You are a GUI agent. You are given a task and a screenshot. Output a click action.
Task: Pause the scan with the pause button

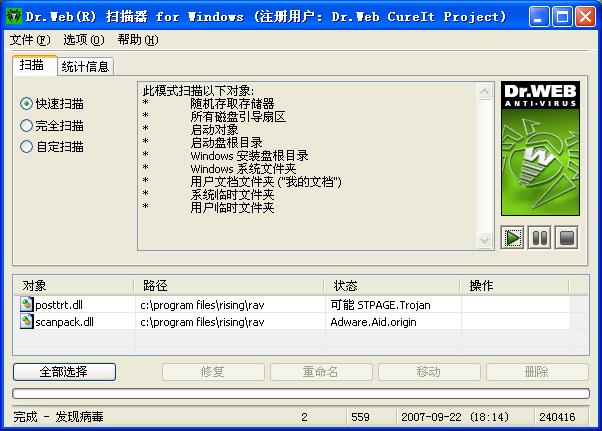pos(540,238)
